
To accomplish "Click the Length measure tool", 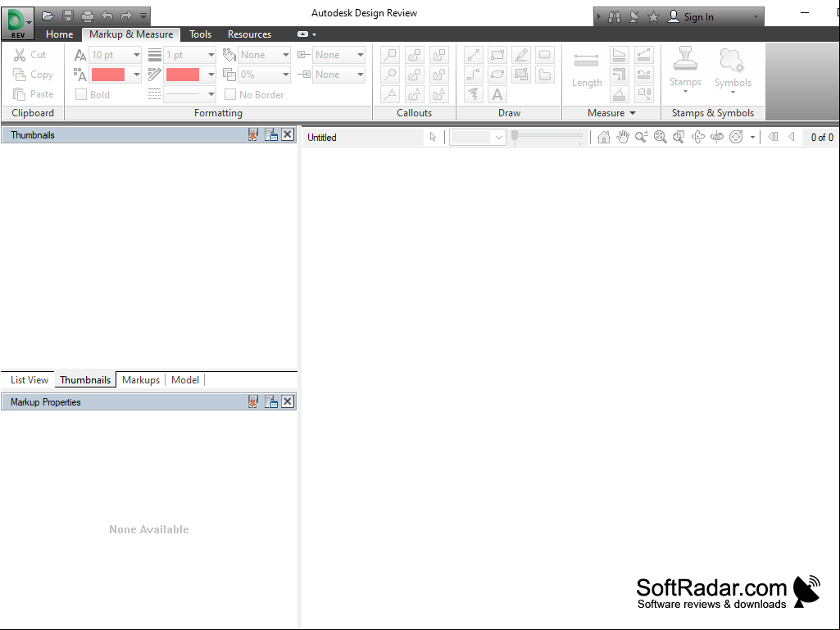I will (x=587, y=69).
